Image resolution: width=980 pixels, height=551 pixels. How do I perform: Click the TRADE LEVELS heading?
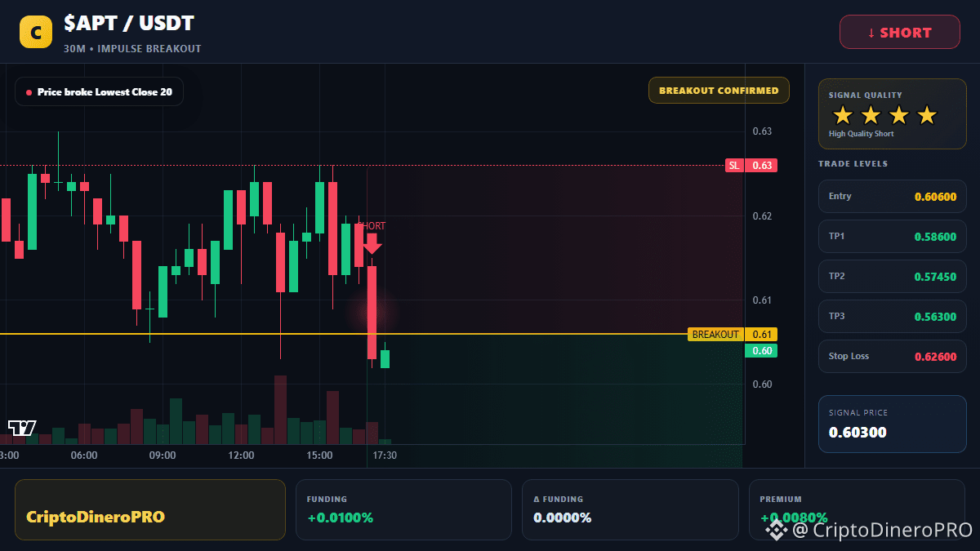pyautogui.click(x=853, y=164)
